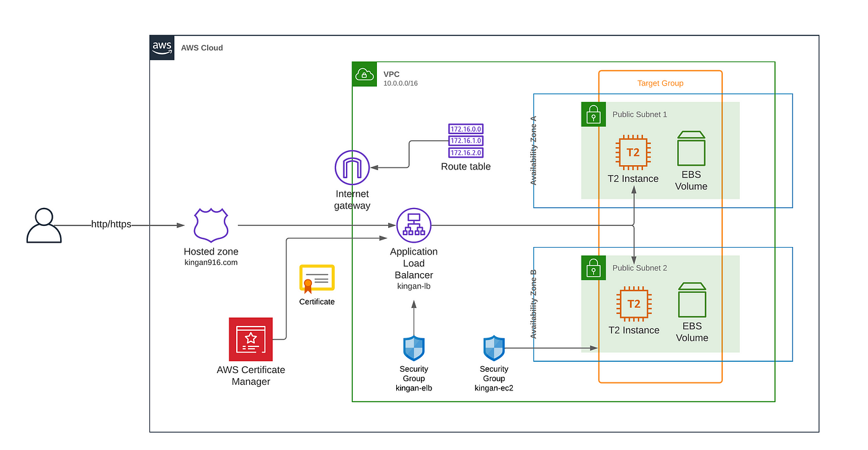Viewport: 868px width, 450px height.
Task: Select the Route 53 hosted zone shield icon
Action: coord(211,225)
